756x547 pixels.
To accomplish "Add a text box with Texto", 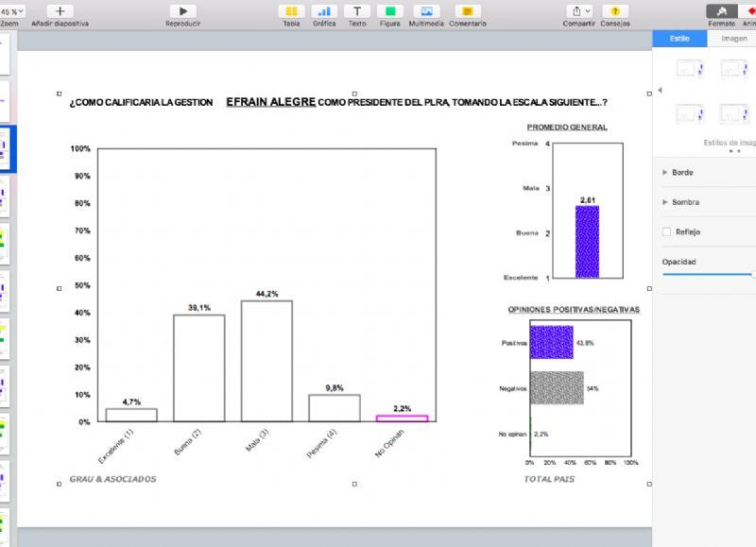I will click(x=357, y=11).
